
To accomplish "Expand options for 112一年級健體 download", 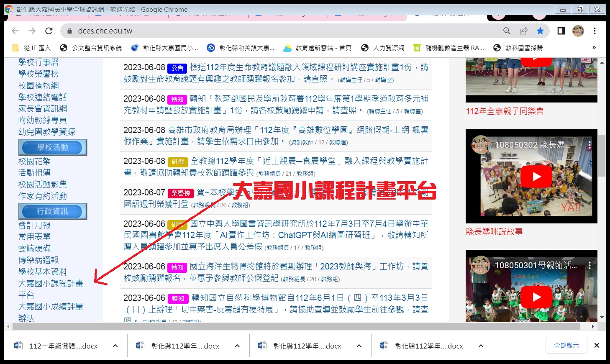I will pyautogui.click(x=115, y=346).
